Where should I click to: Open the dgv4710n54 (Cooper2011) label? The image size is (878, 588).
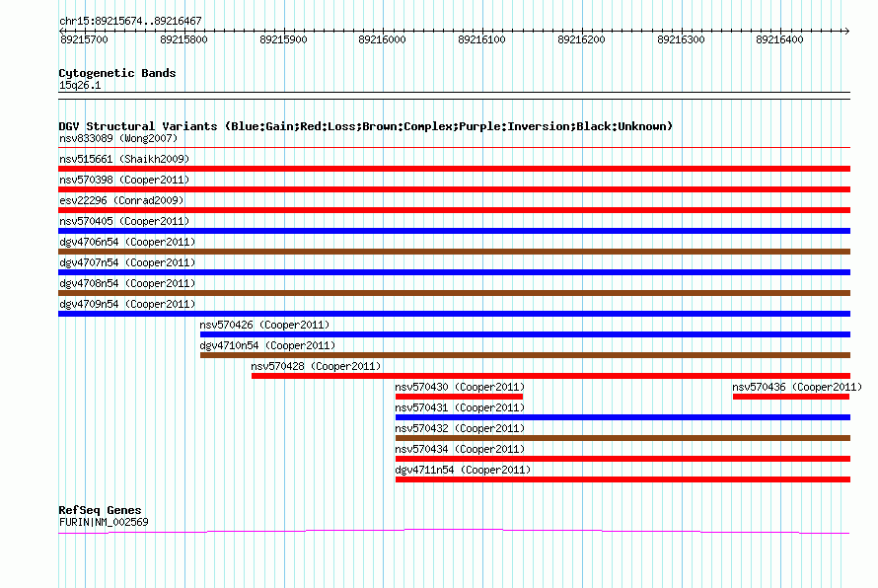coord(267,345)
